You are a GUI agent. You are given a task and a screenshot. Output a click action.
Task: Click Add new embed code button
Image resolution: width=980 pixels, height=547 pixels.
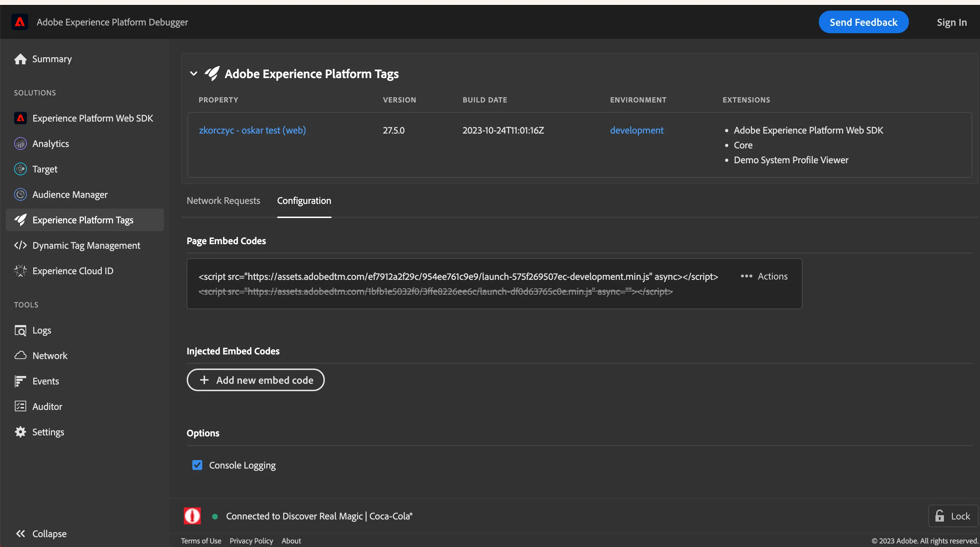click(x=256, y=380)
